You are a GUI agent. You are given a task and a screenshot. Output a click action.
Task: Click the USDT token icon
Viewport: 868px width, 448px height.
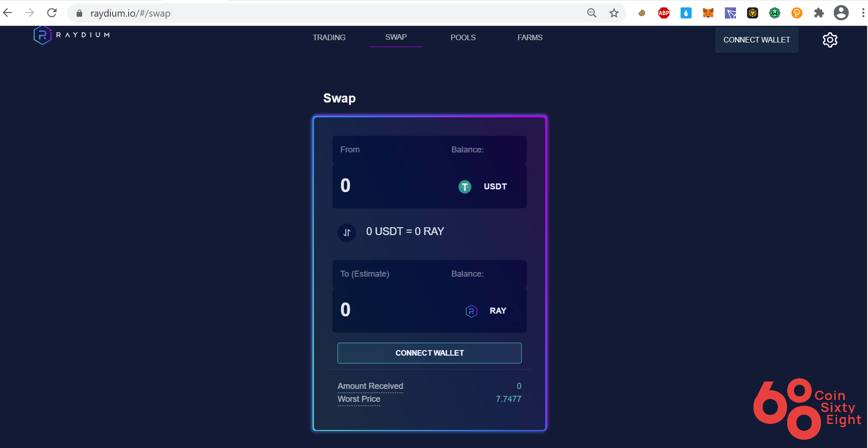(x=465, y=187)
